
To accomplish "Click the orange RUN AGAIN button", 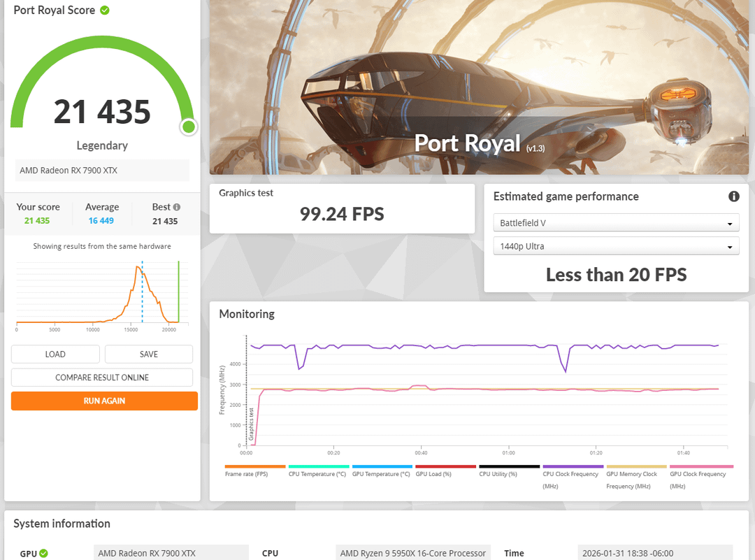I will [x=104, y=401].
